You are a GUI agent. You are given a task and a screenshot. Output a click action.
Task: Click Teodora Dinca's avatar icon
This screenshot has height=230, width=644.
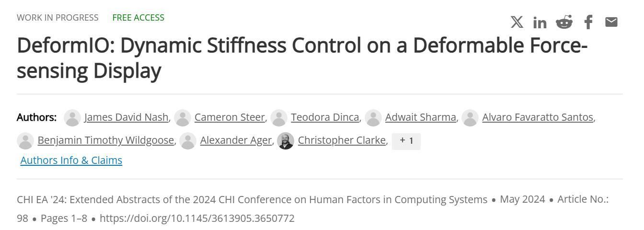point(279,117)
